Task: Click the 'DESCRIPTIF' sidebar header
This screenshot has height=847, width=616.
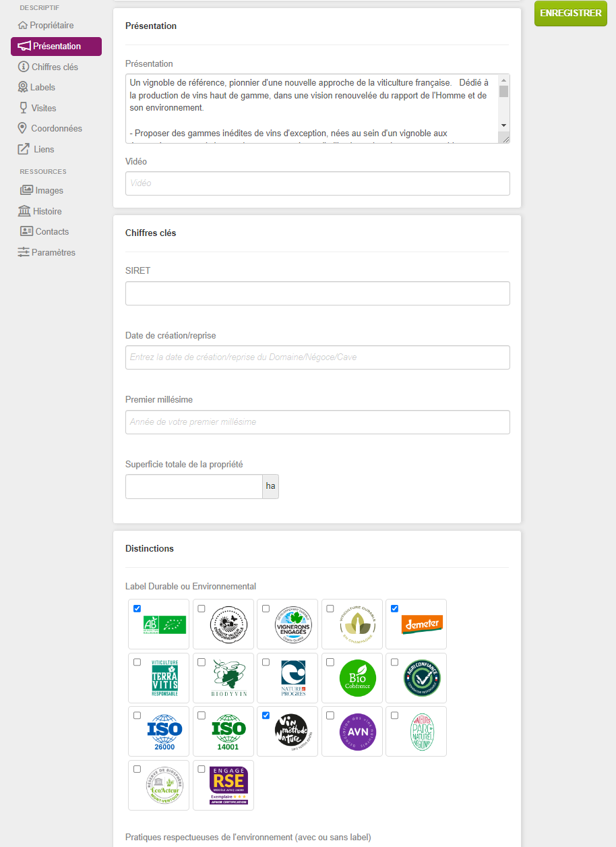Action: pos(39,8)
